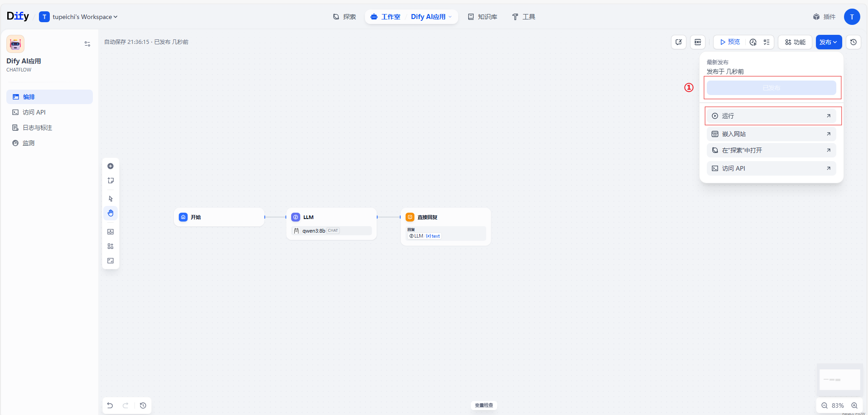This screenshot has width=868, height=415.
Task: Choose 在"探索"中打开 option
Action: [771, 150]
